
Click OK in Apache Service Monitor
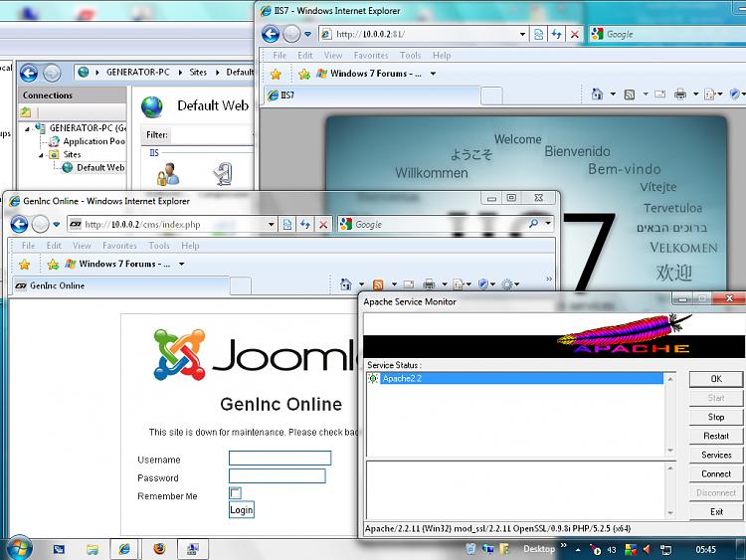click(x=715, y=379)
